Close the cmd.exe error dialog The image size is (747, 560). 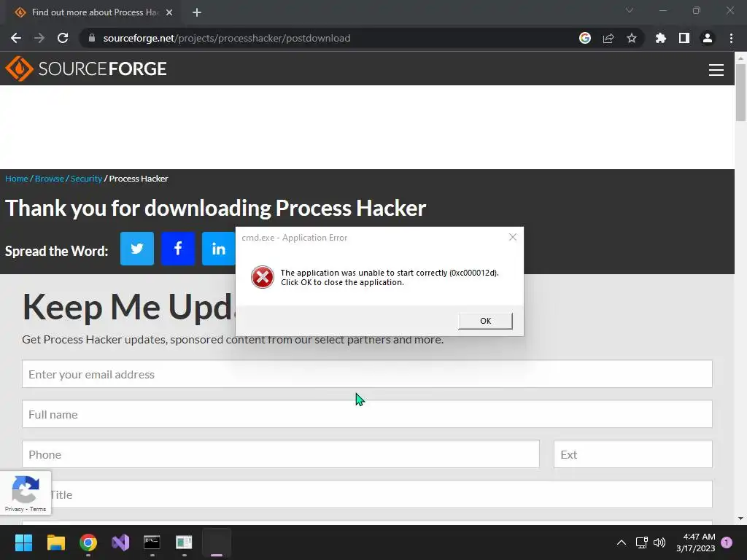pos(513,237)
